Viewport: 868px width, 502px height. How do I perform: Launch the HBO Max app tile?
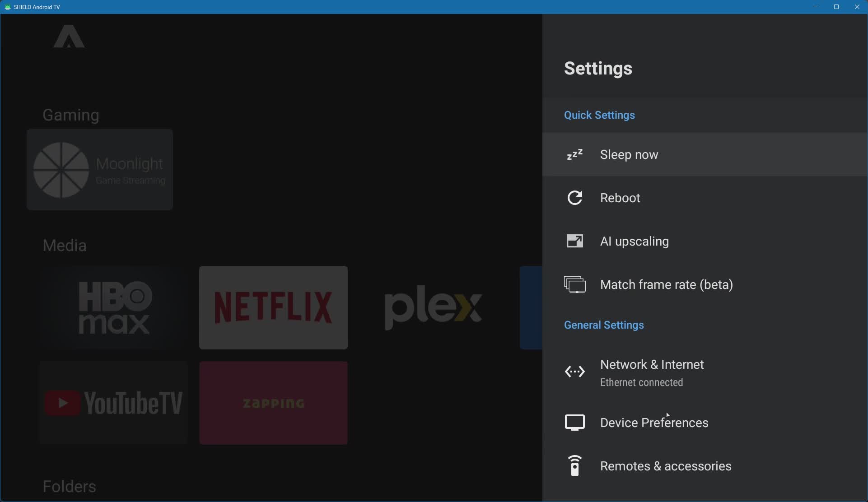click(x=114, y=307)
